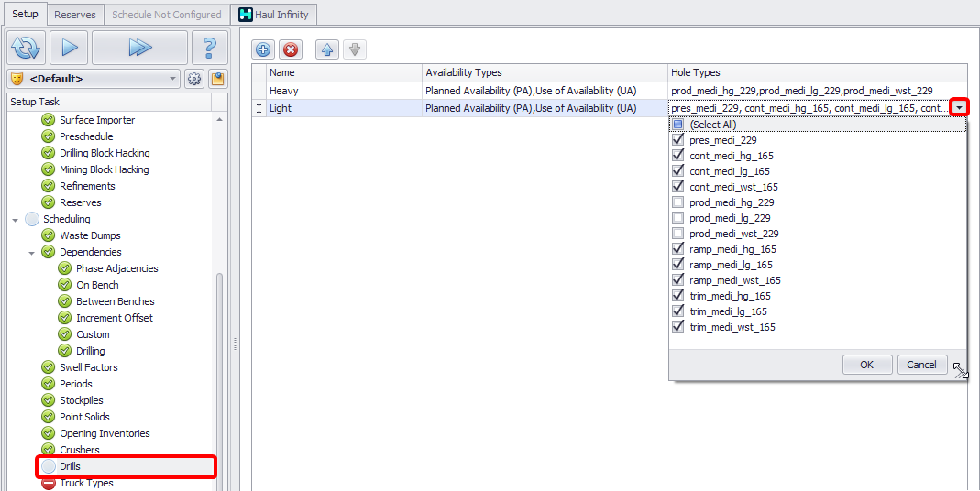This screenshot has width=980, height=491.
Task: Switch to the Setup tab
Action: (25, 14)
